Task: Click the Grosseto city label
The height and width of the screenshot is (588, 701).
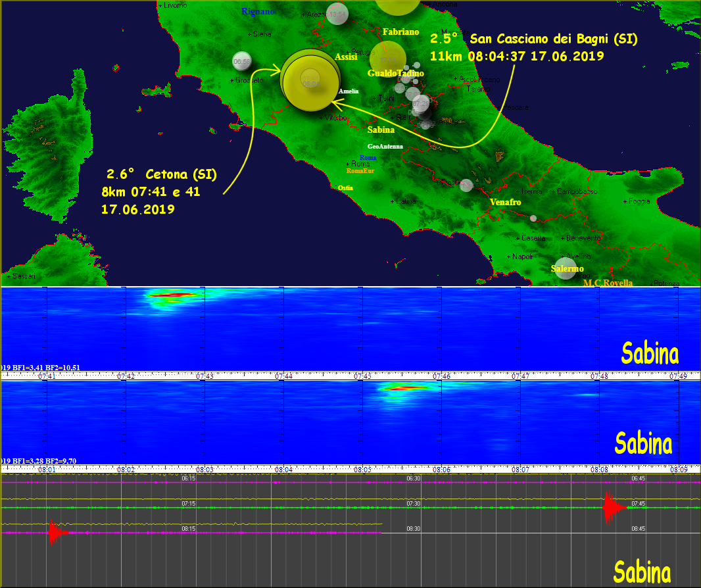Action: coord(247,80)
